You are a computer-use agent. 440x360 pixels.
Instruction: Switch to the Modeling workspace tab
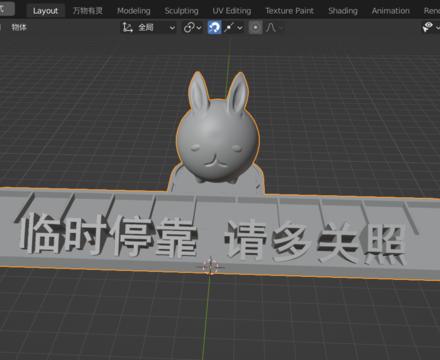click(x=134, y=11)
